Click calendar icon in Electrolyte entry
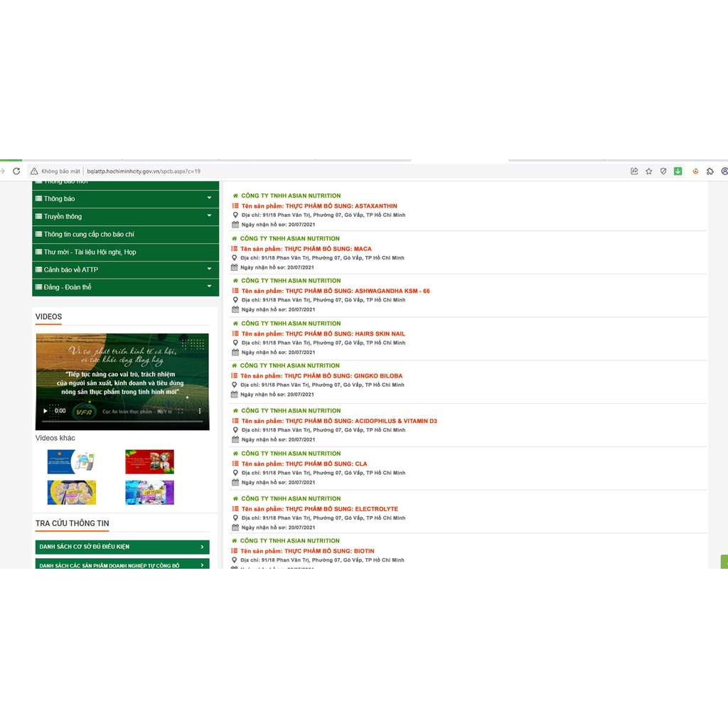 pyautogui.click(x=235, y=528)
